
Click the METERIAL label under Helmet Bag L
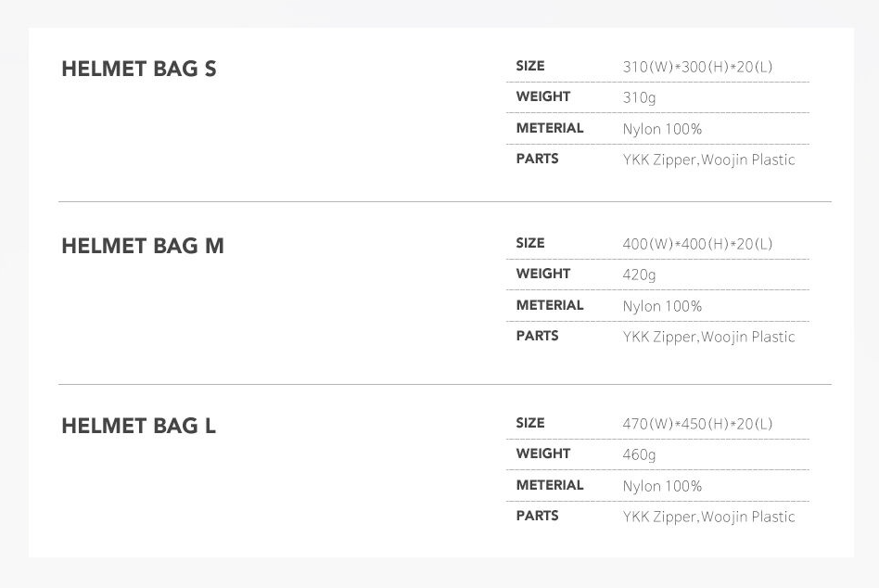click(x=550, y=485)
